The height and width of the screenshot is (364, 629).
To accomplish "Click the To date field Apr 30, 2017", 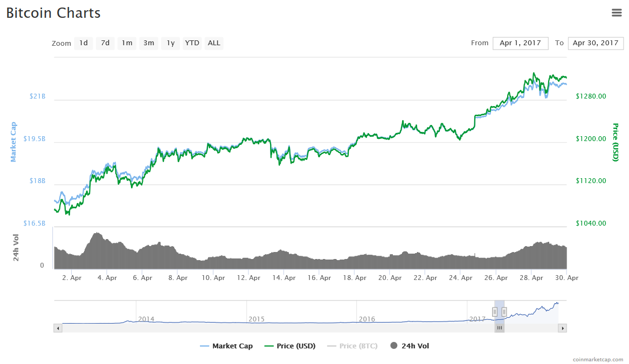I will (596, 43).
